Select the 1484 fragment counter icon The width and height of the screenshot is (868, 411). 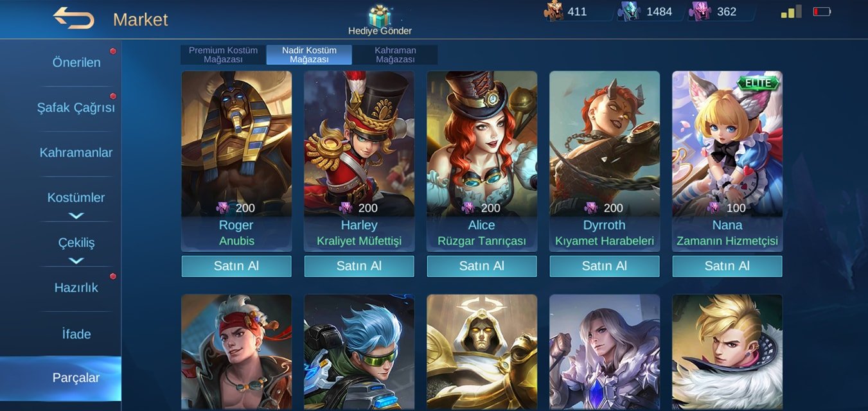629,12
